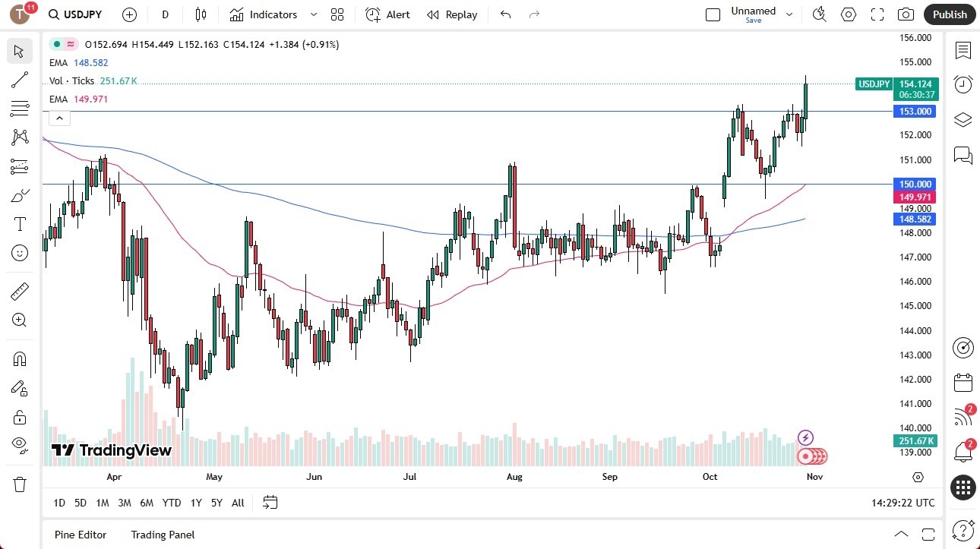The height and width of the screenshot is (549, 980).
Task: Lock all drawing tools
Action: coord(20,417)
